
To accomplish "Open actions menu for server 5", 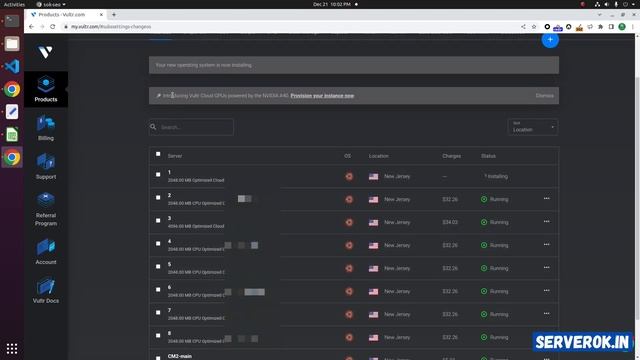I will point(547,267).
